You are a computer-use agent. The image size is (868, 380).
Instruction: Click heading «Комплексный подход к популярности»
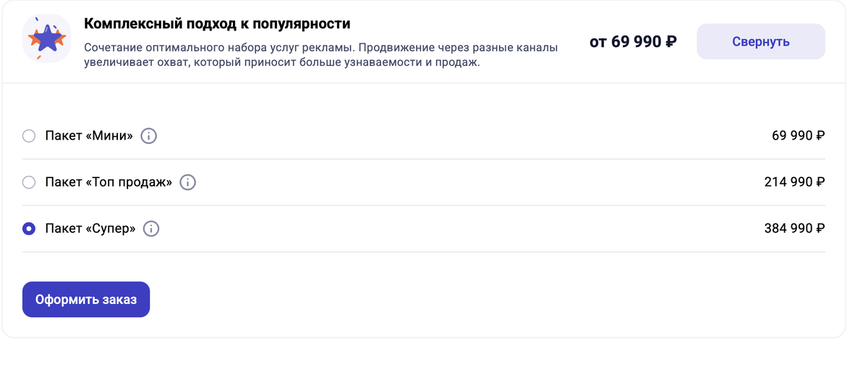tap(217, 24)
